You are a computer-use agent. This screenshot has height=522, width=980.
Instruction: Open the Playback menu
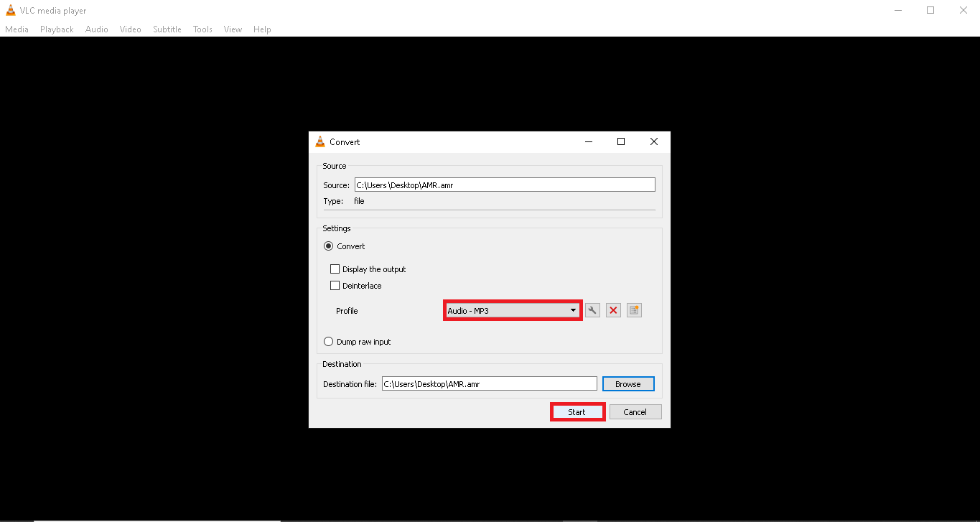57,29
